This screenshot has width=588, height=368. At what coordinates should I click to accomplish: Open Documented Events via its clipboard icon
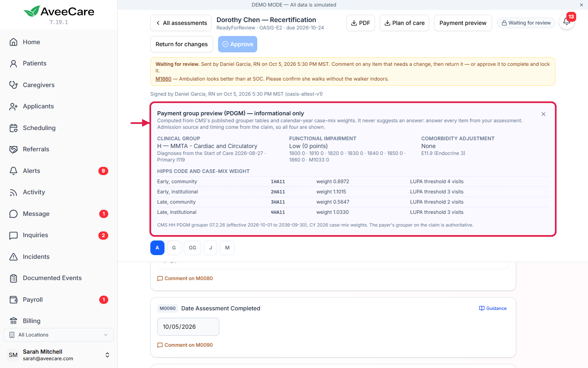[x=13, y=278]
